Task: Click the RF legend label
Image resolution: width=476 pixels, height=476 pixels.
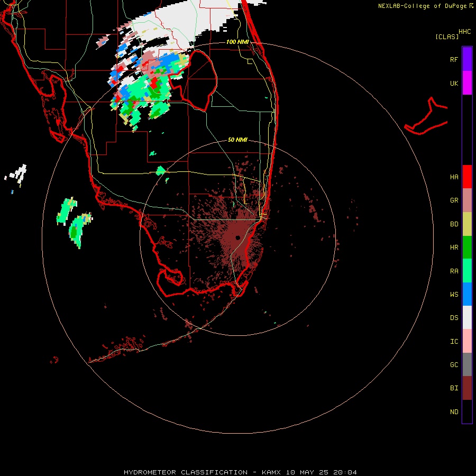Action: point(454,59)
